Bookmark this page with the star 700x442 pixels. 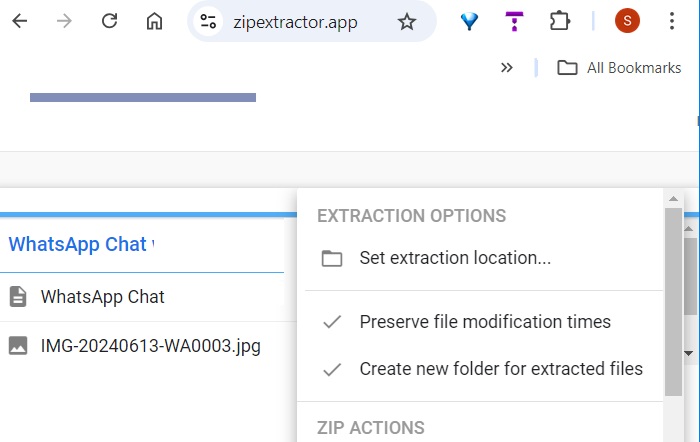tap(407, 21)
